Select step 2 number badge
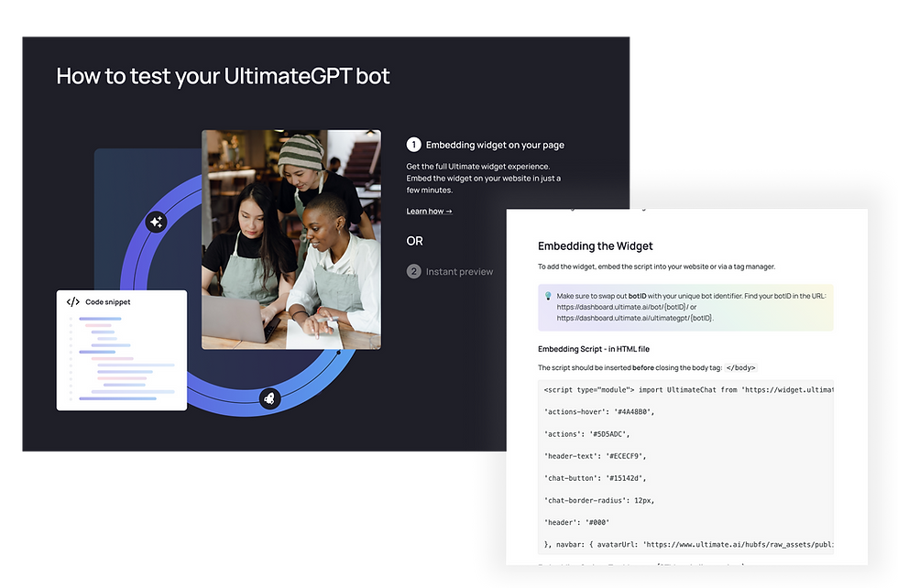The width and height of the screenshot is (898, 588). [413, 271]
